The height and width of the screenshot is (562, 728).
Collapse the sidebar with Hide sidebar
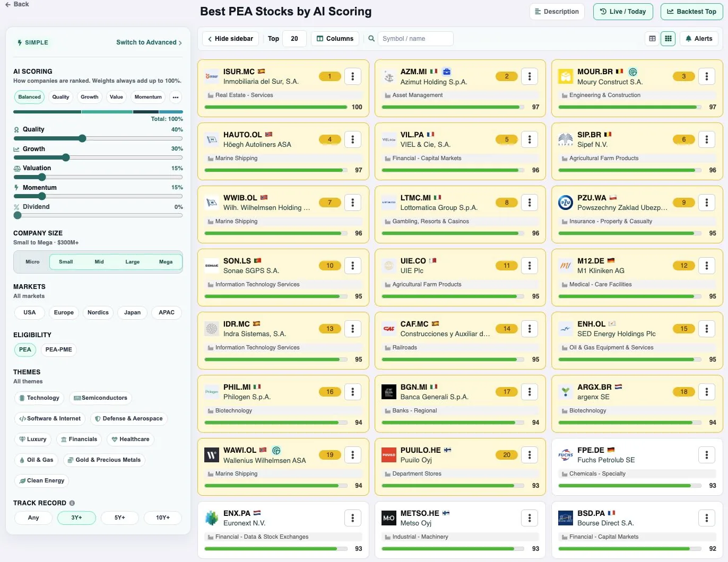230,39
